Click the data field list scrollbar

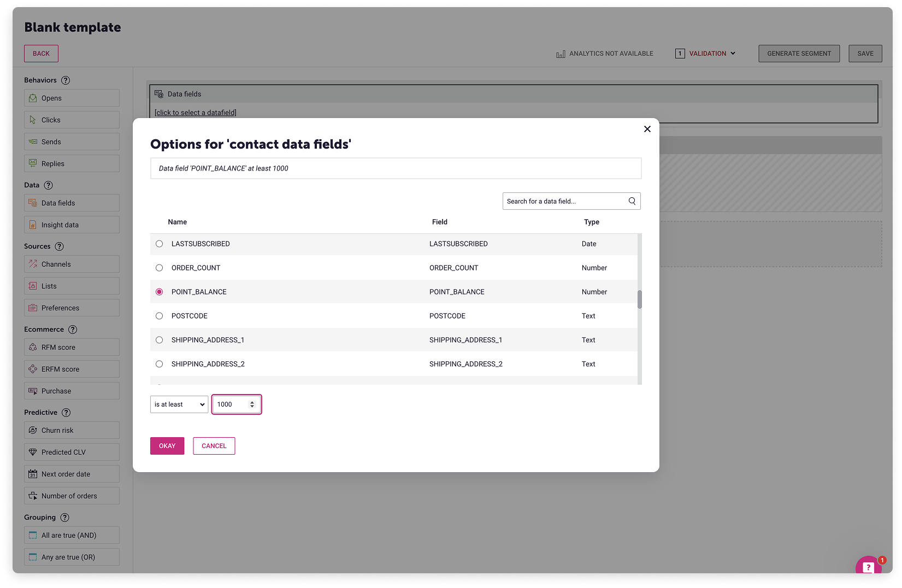tap(639, 299)
